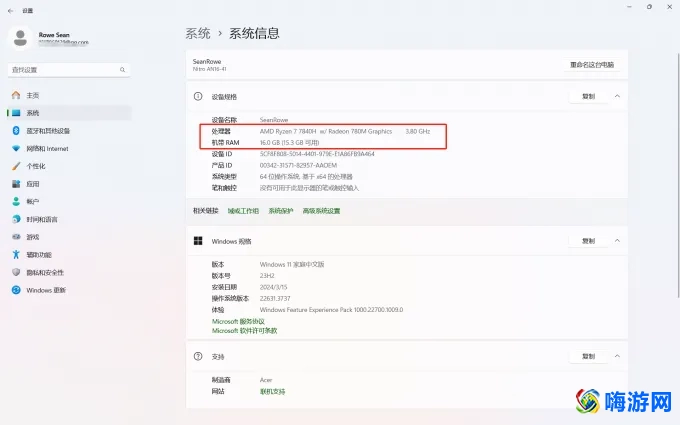Screen dimensions: 680x425
Task: Click the Rowe Sean account name
Action: coord(54,35)
